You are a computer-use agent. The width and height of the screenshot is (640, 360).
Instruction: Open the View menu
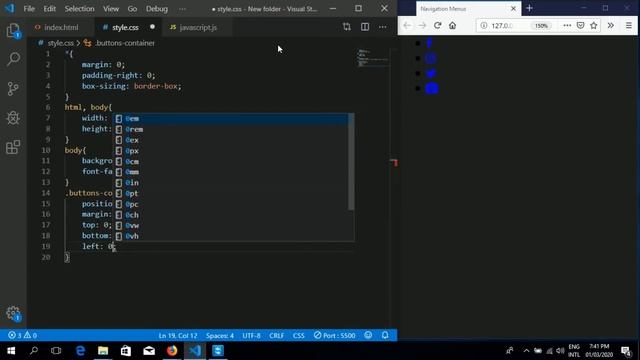[111, 9]
